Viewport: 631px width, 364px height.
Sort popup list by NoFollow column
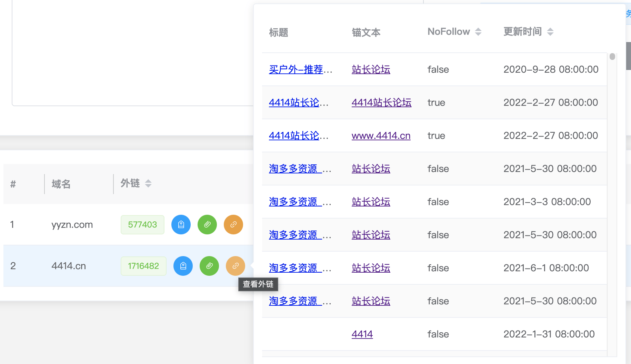coord(478,32)
